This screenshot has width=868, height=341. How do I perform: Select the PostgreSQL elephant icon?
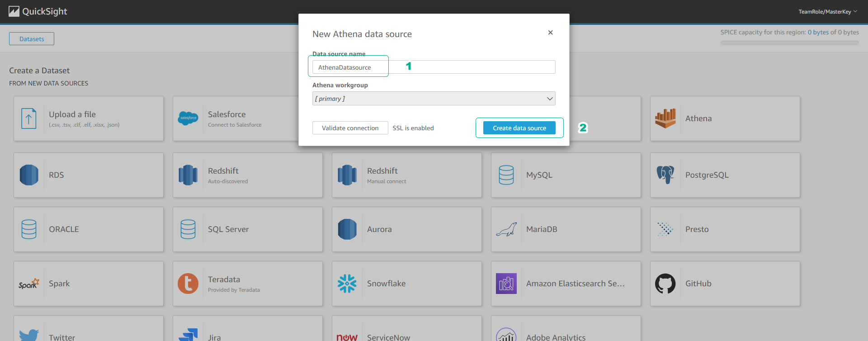point(665,175)
